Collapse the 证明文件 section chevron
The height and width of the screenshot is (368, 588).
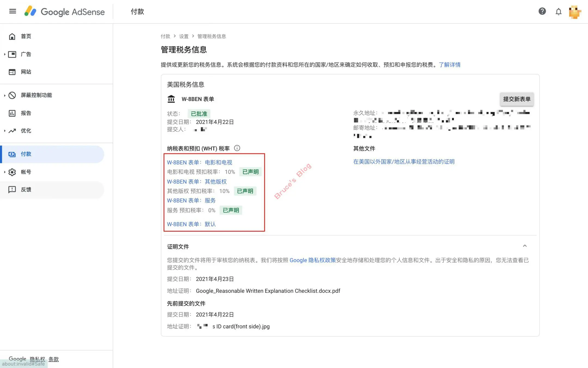click(525, 246)
